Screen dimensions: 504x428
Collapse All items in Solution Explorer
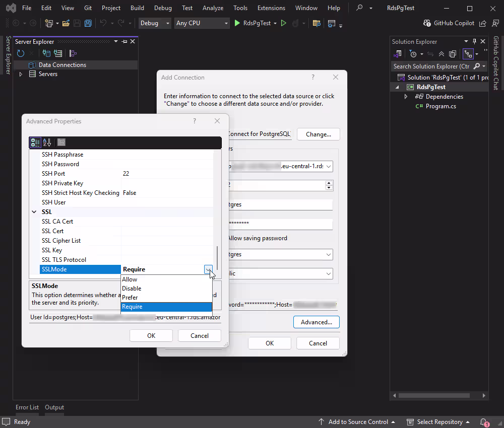coord(442,54)
